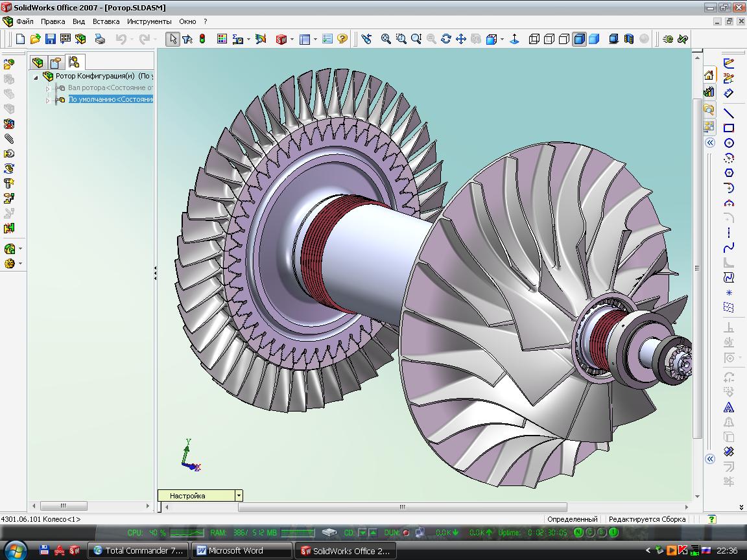This screenshot has height=560, width=747.
Task: Expand the 'Вал ротора' tree node
Action: 47,88
